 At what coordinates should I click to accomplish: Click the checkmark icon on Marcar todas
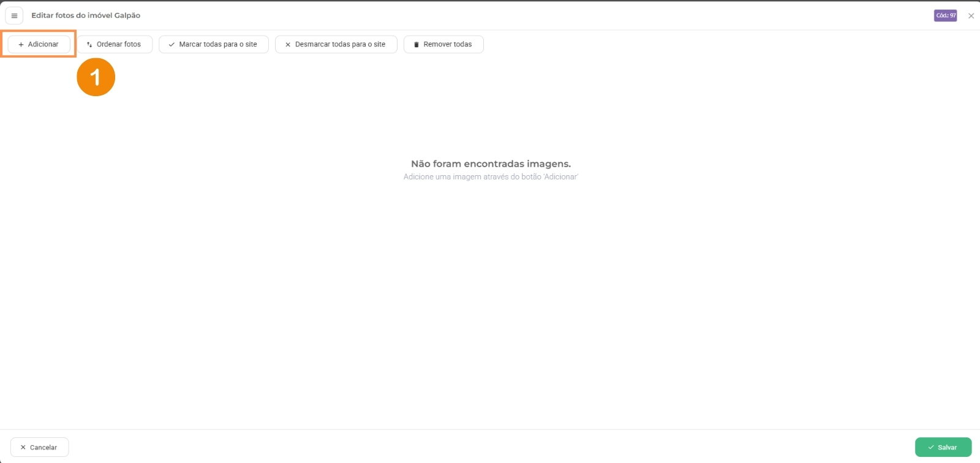pyautogui.click(x=171, y=45)
